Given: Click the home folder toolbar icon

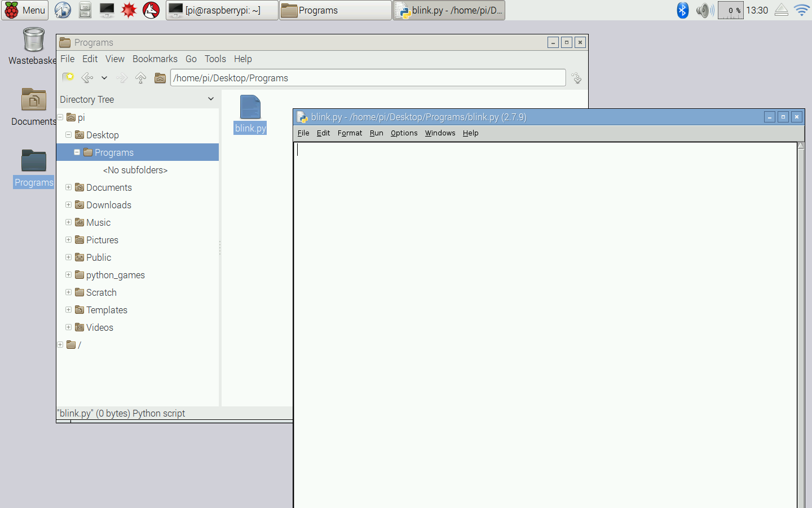Looking at the screenshot, I should [x=160, y=78].
